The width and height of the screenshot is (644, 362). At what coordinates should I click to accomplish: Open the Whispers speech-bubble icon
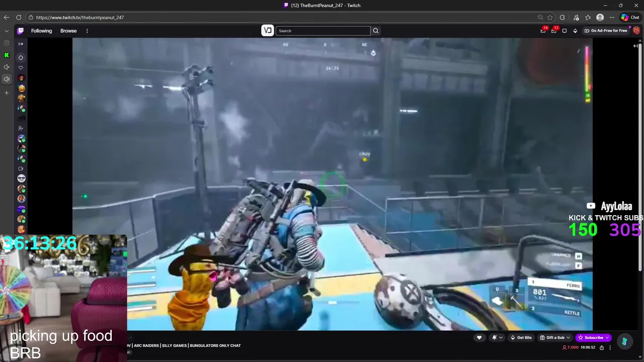(565, 31)
